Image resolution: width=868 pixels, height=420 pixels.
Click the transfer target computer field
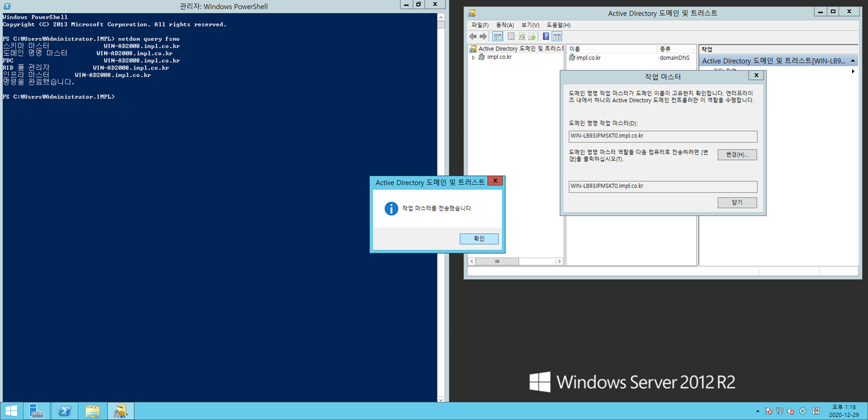click(x=663, y=187)
